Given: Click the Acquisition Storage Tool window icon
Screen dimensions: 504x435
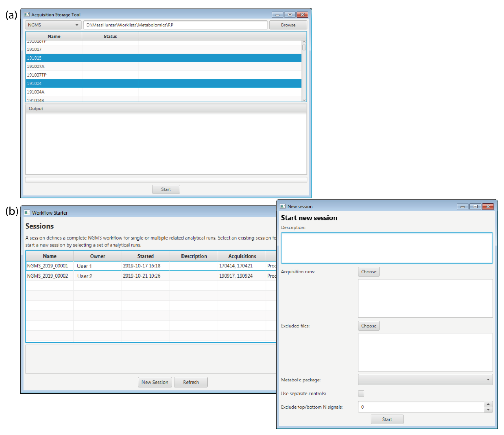Looking at the screenshot, I should 27,15.
